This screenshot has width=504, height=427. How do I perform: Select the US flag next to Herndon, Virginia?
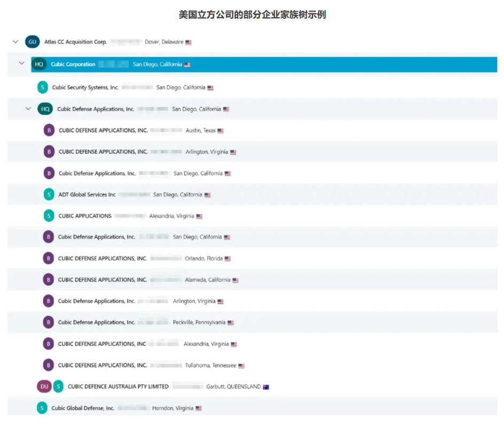(x=199, y=408)
